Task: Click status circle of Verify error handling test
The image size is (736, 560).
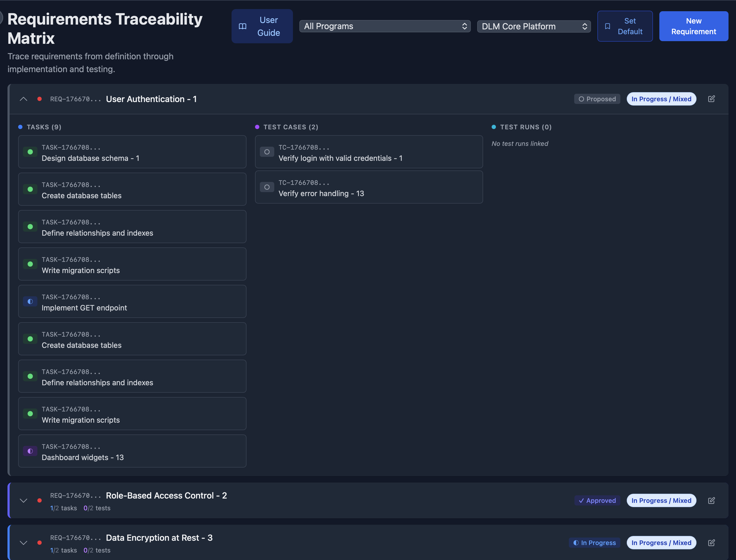Action: pos(267,187)
